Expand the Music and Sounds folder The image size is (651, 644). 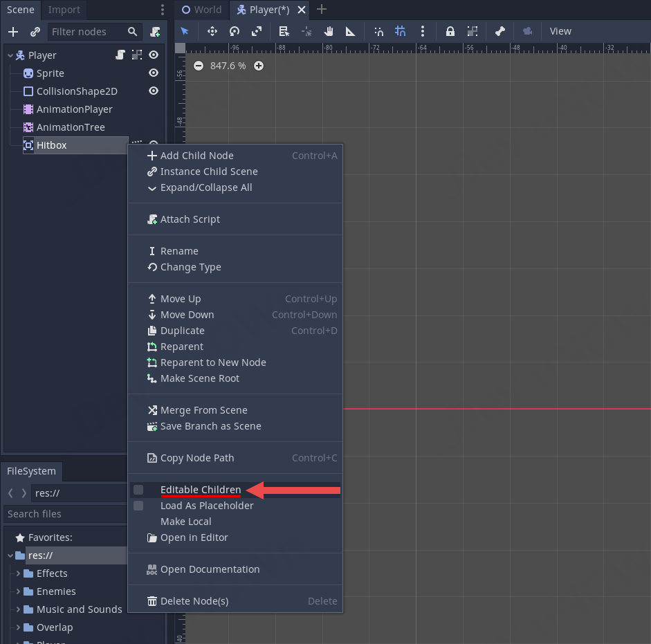pos(18,609)
